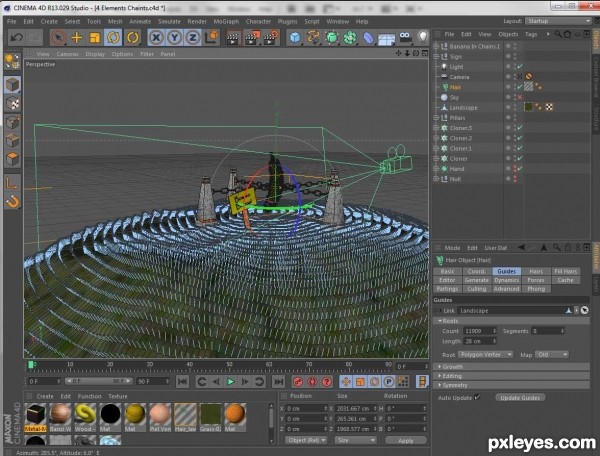Viewport: 600px width, 456px height.
Task: Toggle world coordinate system icon
Action: (212, 37)
